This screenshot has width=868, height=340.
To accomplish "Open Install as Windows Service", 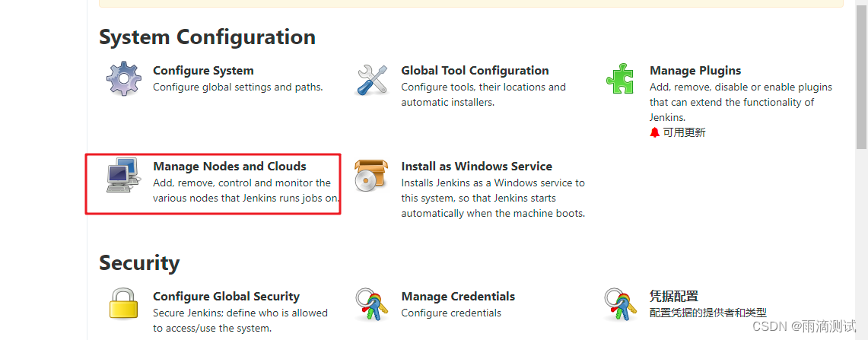I will tap(477, 167).
